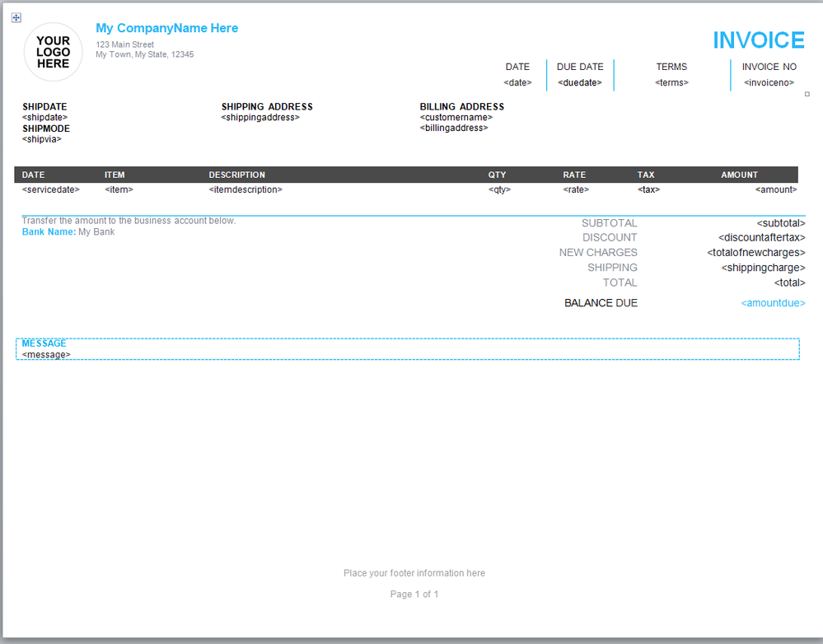Click the MESSAGE heading
823x644 pixels.
pos(44,343)
